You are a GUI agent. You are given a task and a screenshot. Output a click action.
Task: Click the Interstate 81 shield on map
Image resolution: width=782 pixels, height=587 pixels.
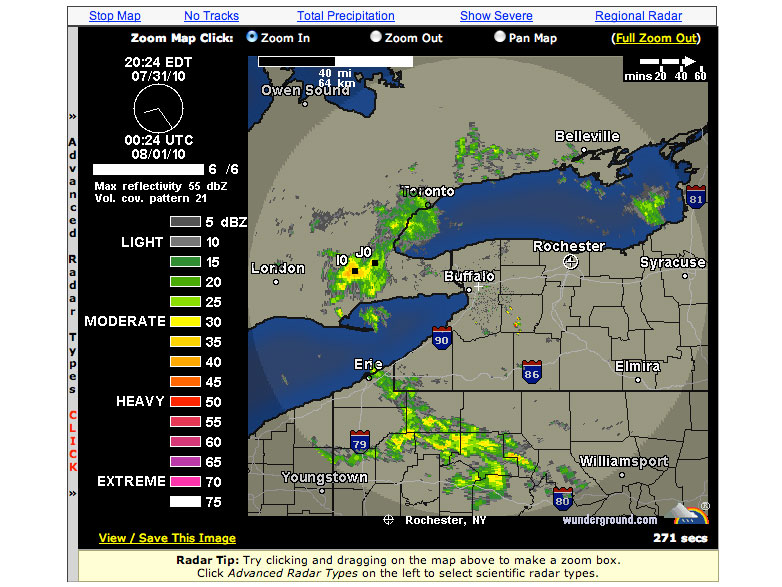[x=696, y=196]
